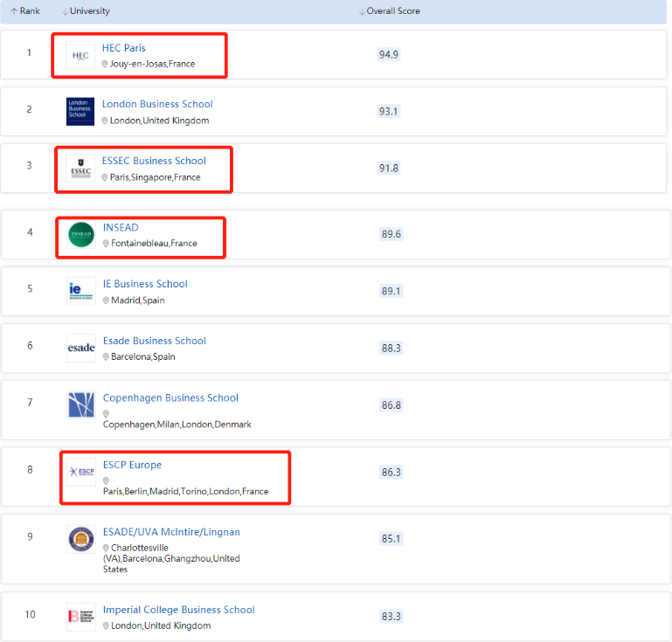The width and height of the screenshot is (672, 642).
Task: Open the ESSEC Business School link
Action: click(154, 161)
